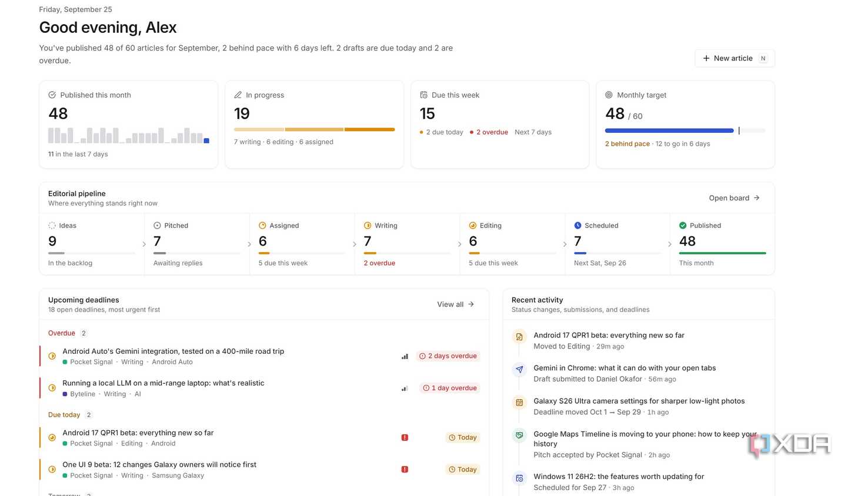Click status icon beside Running a local LLM
This screenshot has width=868, height=496.
pos(52,388)
